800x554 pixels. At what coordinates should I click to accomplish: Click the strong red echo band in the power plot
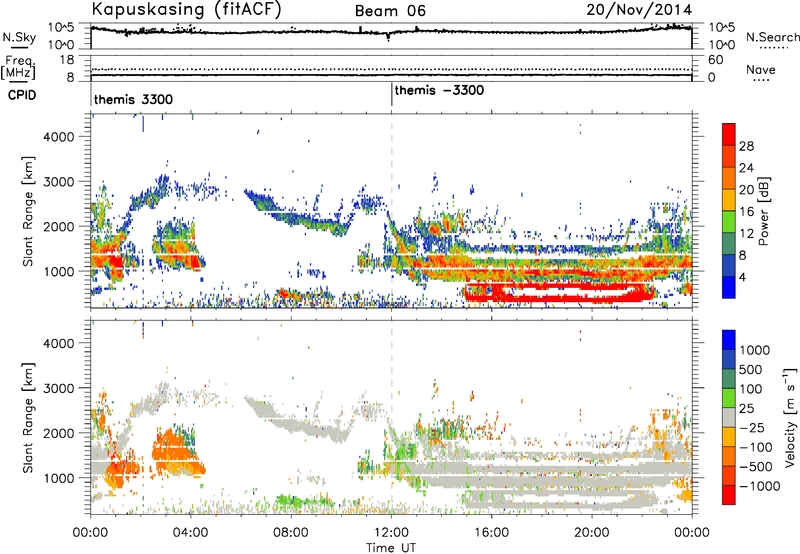[x=559, y=292]
